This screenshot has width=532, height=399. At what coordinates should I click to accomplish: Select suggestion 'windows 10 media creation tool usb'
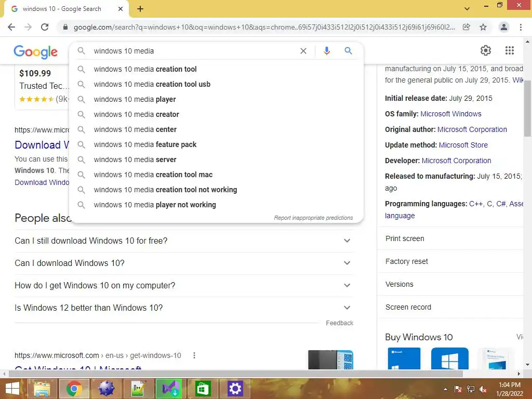click(217, 84)
